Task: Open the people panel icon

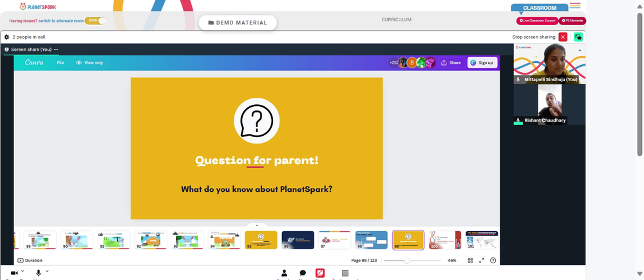Action: pos(284,273)
